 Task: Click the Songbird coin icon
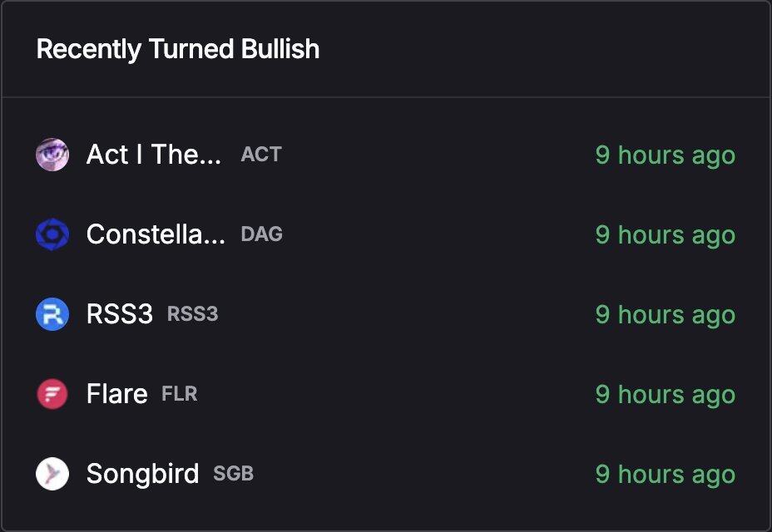[x=52, y=474]
